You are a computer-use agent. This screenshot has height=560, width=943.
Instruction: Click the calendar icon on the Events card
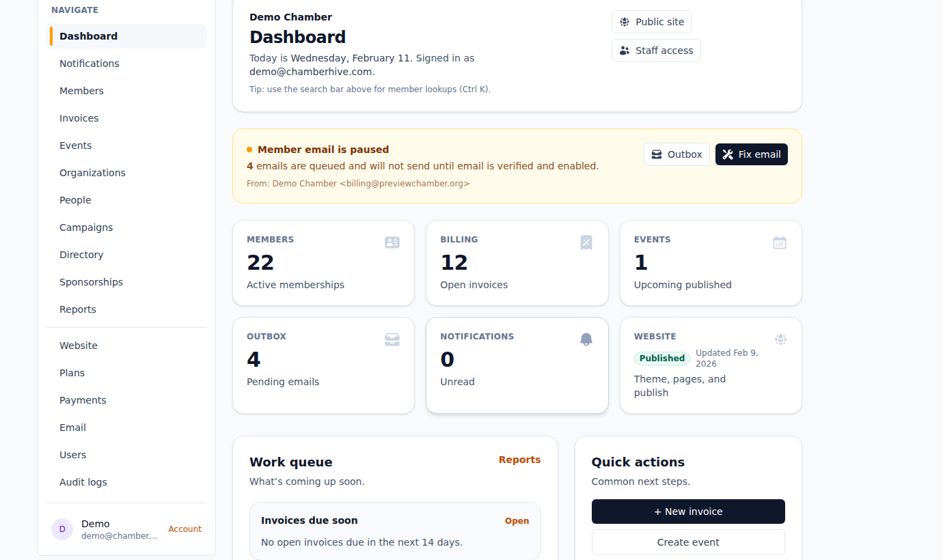pyautogui.click(x=780, y=242)
